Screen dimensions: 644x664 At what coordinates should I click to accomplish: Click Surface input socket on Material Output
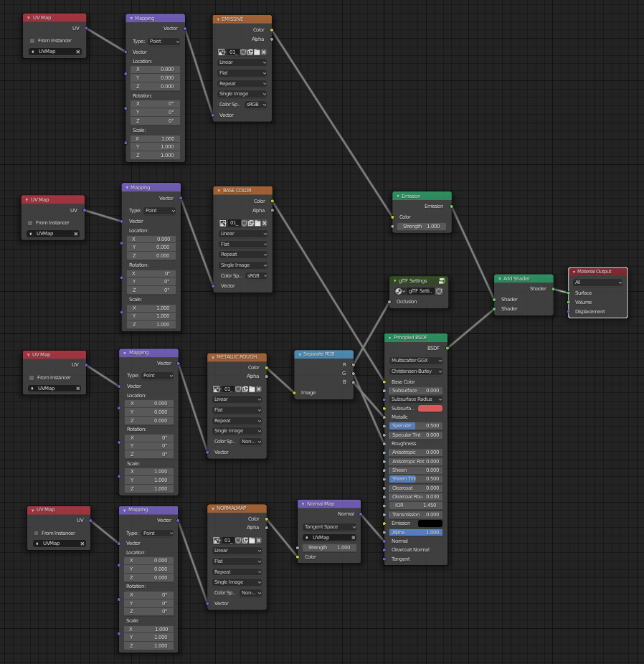(569, 293)
